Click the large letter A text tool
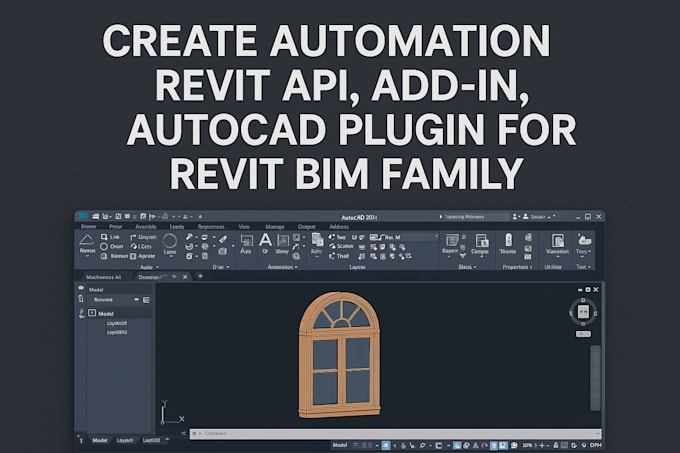This screenshot has width=680, height=453. pyautogui.click(x=265, y=240)
